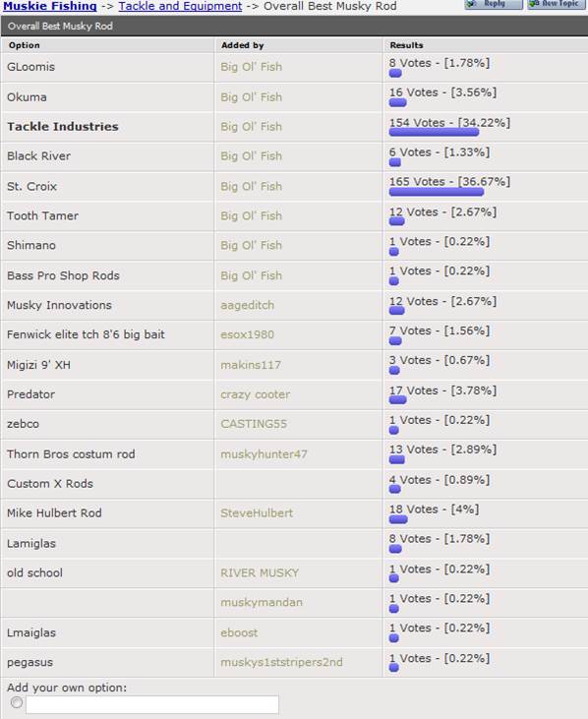This screenshot has width=588, height=719.
Task: Open crazy cooter user profile link
Action: click(256, 394)
